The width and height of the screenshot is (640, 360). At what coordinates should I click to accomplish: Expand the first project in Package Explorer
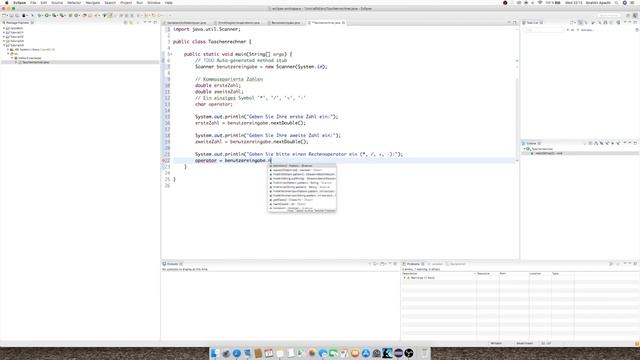(x=4, y=28)
